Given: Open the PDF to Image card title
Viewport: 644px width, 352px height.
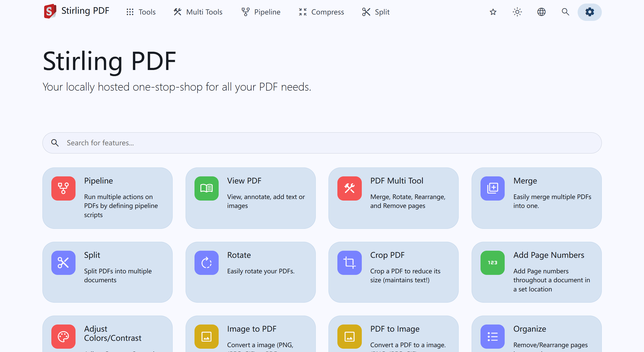Looking at the screenshot, I should (395, 329).
